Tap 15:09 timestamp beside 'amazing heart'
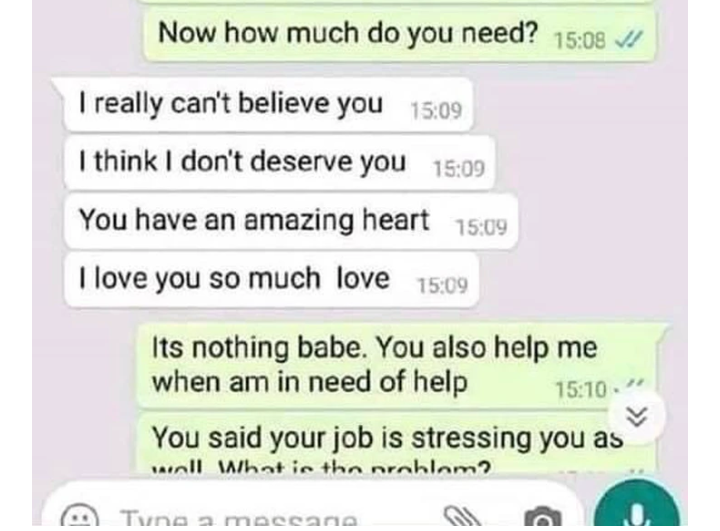720x531 pixels. (481, 227)
